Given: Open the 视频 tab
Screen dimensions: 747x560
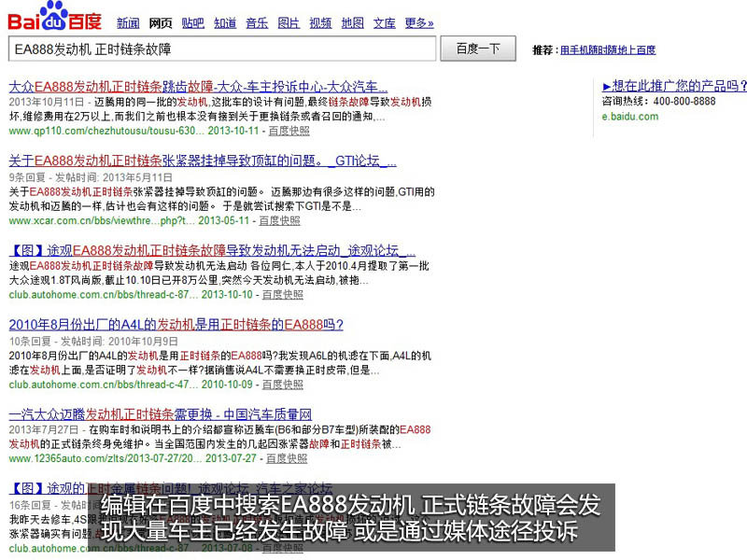Looking at the screenshot, I should pos(320,22).
